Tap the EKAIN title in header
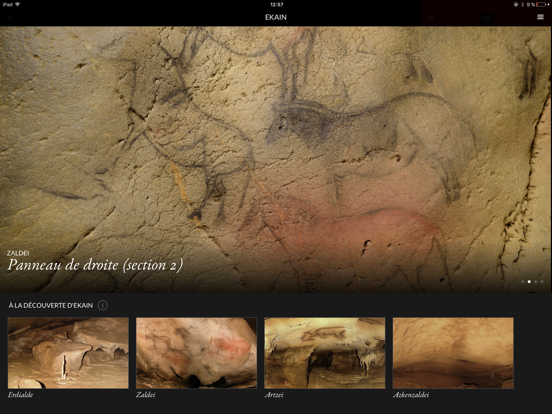The height and width of the screenshot is (414, 552). [276, 17]
